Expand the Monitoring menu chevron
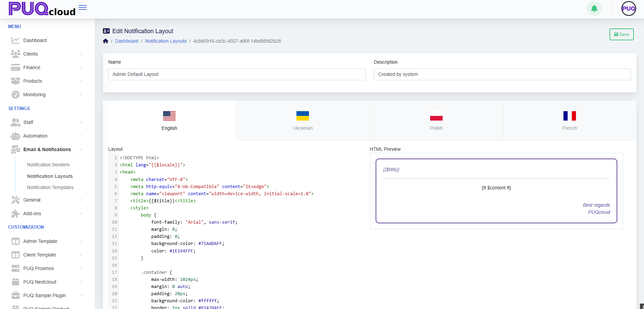644x309 pixels. (81, 95)
